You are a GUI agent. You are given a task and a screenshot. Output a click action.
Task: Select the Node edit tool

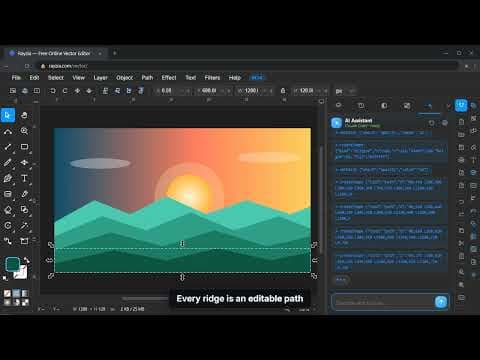click(8, 131)
